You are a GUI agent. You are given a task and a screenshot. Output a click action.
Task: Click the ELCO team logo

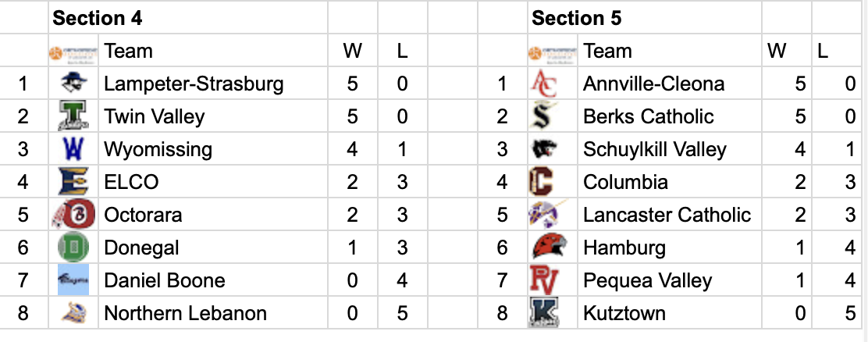pos(73,182)
